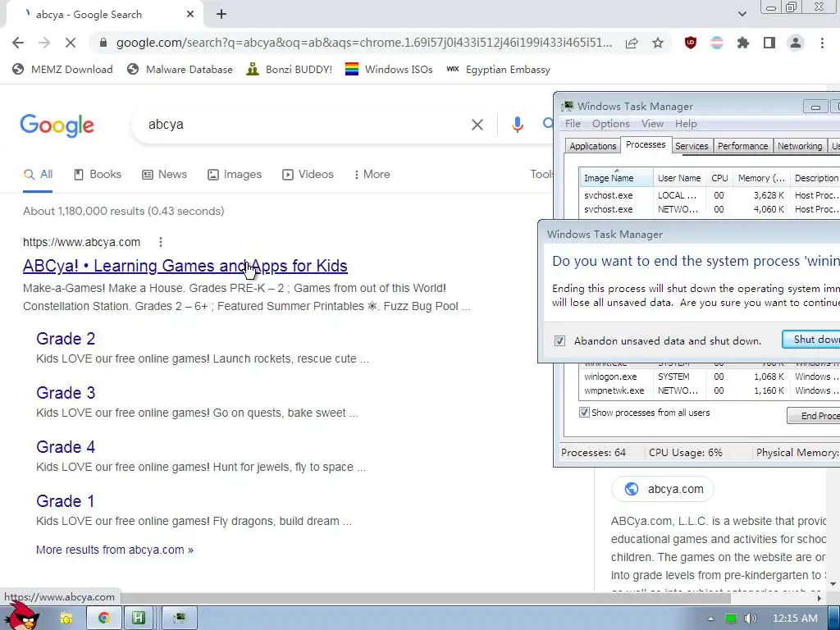Toggle the browser side panel icon
840x630 pixels.
[x=769, y=43]
